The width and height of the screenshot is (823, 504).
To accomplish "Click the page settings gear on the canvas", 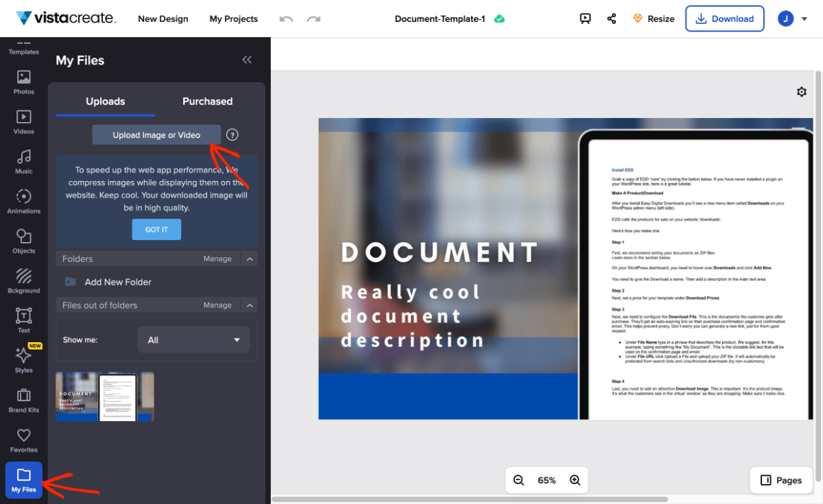I will coord(801,91).
